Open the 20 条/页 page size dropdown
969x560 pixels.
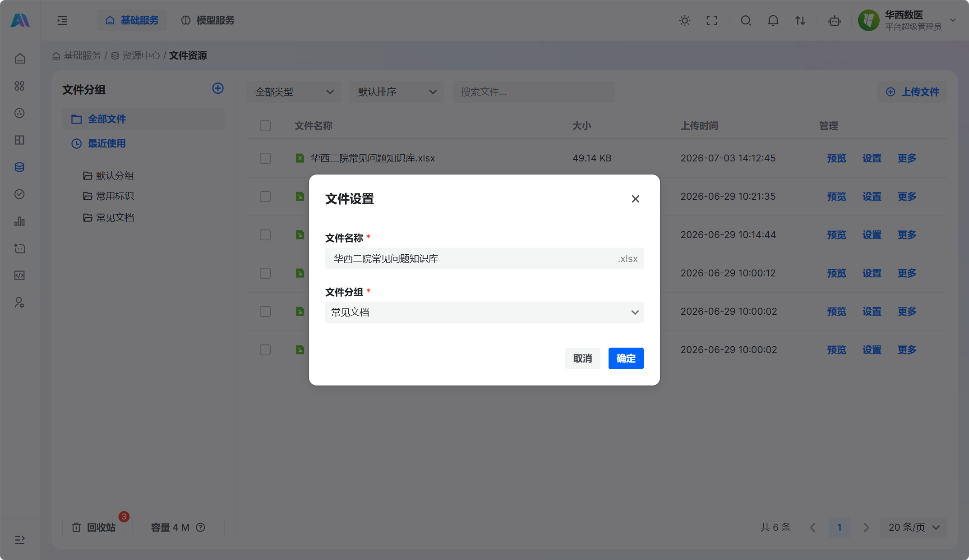(x=914, y=527)
